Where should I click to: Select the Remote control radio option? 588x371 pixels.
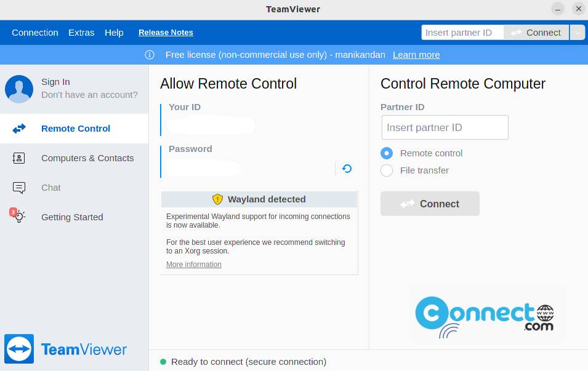[x=387, y=153]
